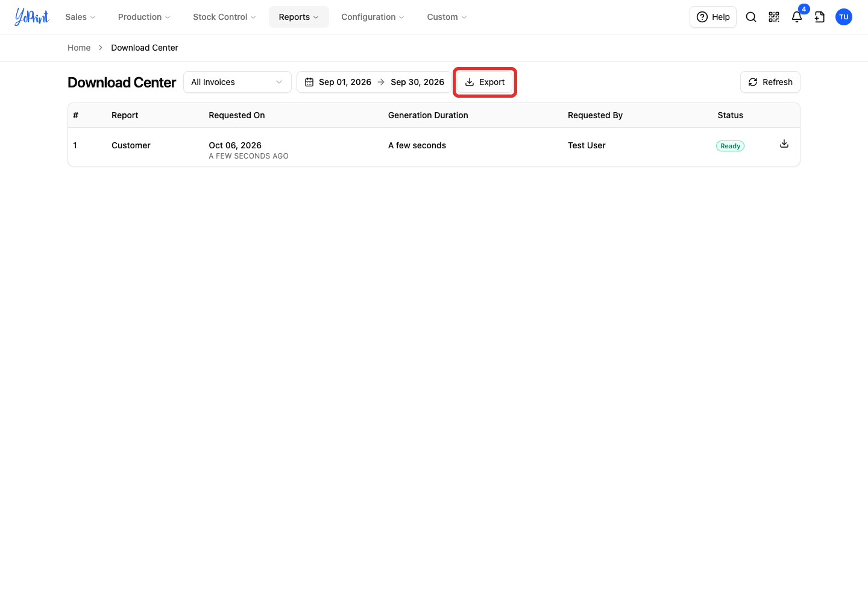Download the Customer report file
This screenshot has width=868, height=603.
pos(784,144)
